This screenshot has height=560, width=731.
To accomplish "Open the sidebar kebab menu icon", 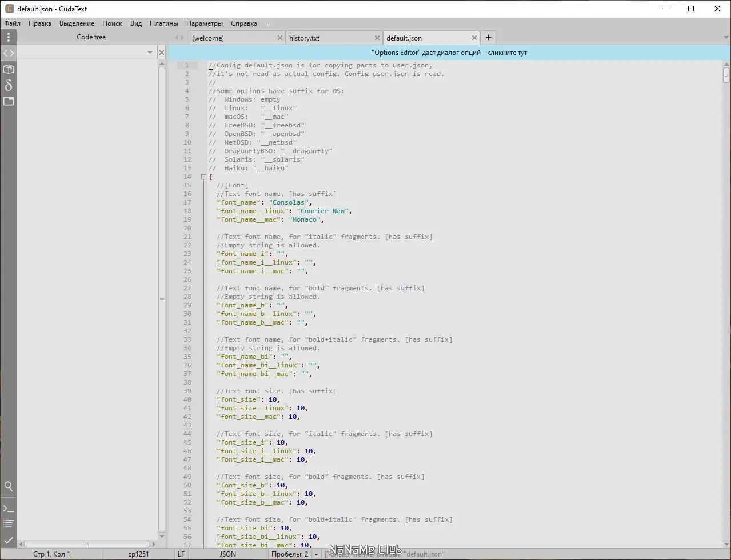I will coord(8,37).
